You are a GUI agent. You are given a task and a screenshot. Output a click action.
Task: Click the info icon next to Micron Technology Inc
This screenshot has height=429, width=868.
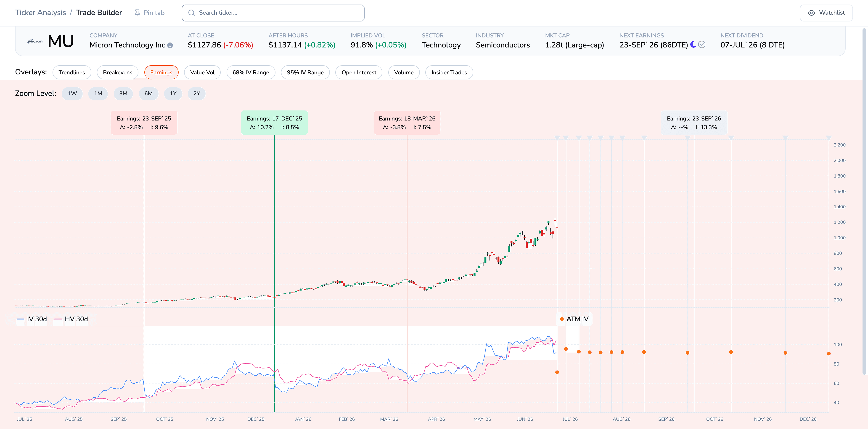[x=170, y=45]
